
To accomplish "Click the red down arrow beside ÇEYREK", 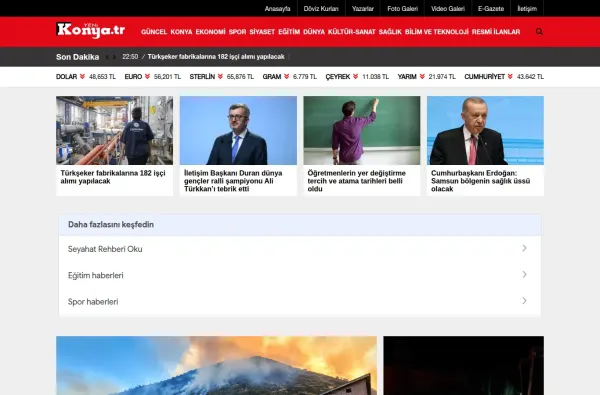I will click(355, 77).
